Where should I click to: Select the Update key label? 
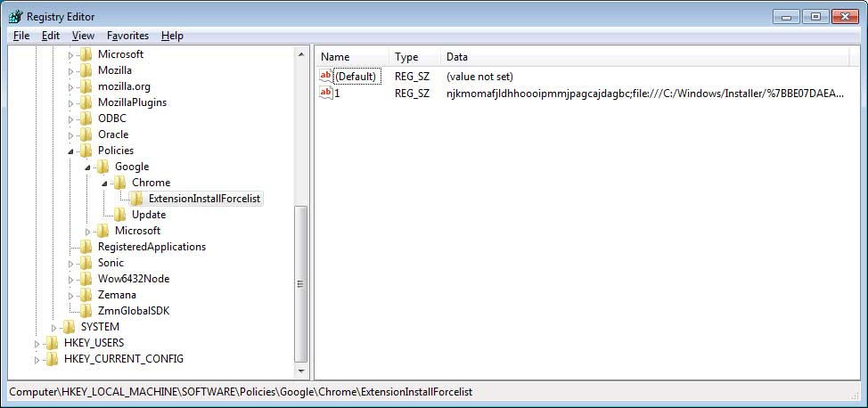pyautogui.click(x=149, y=215)
